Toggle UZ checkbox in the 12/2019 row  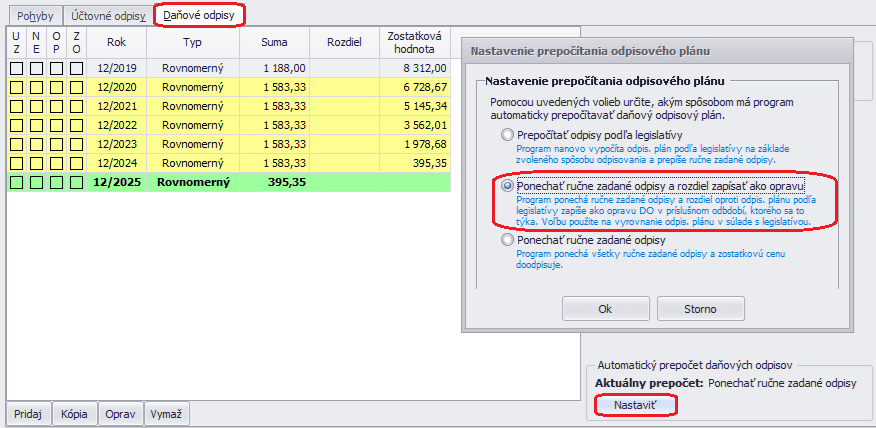point(16,68)
